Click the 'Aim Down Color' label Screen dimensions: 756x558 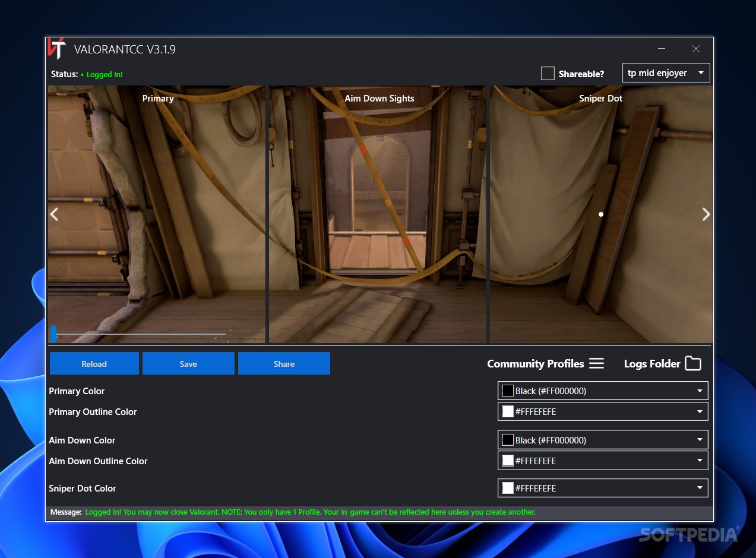pos(82,440)
